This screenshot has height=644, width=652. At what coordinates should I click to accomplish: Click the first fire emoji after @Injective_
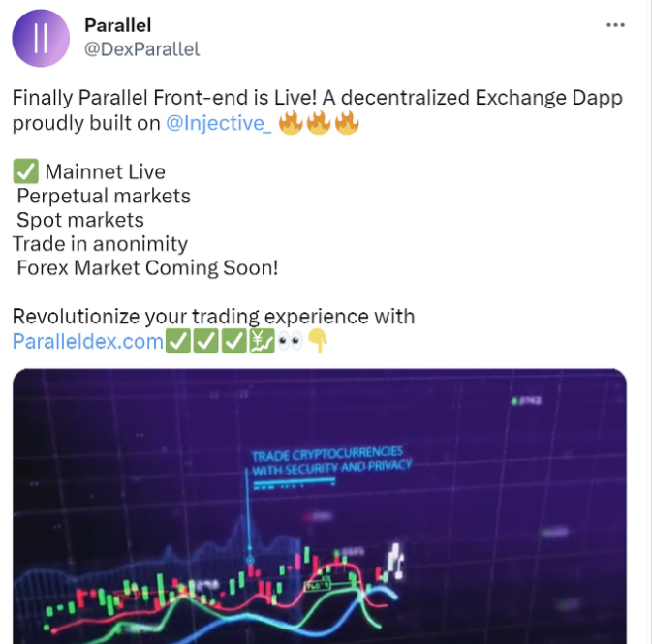coord(291,125)
